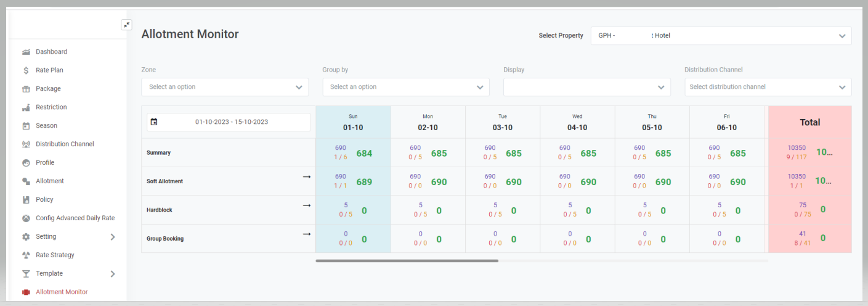Click the calendar icon in date range field
The width and height of the screenshot is (868, 306).
click(x=154, y=122)
